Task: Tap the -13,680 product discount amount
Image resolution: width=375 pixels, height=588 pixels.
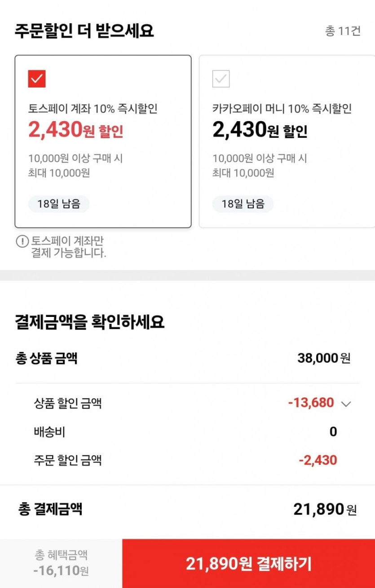Action: coord(311,403)
